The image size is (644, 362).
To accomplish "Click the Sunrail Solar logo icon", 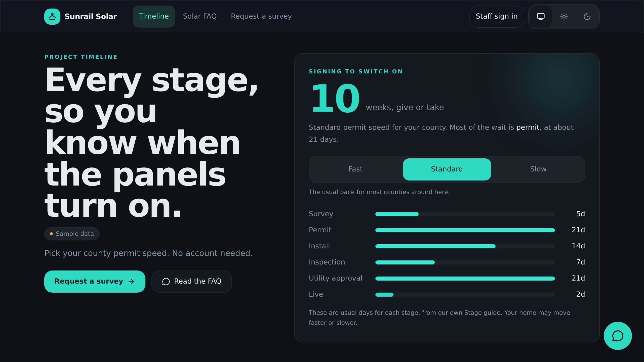I will point(52,17).
